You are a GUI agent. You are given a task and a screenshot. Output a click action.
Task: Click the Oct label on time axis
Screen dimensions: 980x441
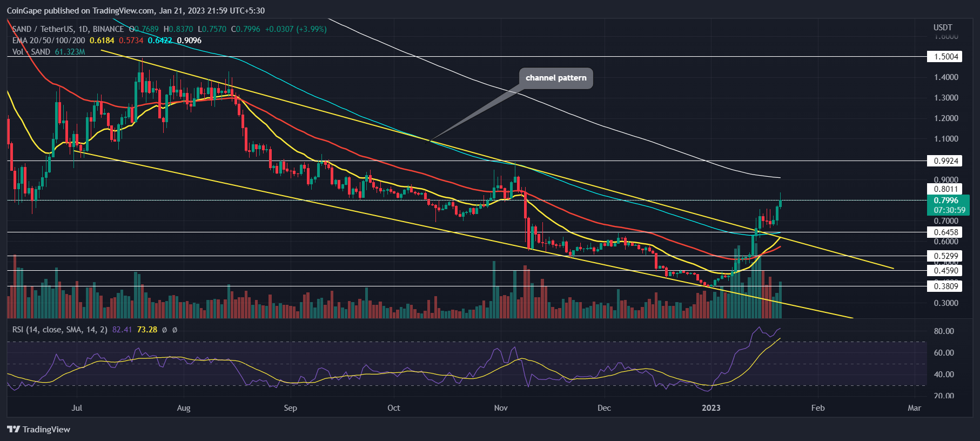(394, 407)
